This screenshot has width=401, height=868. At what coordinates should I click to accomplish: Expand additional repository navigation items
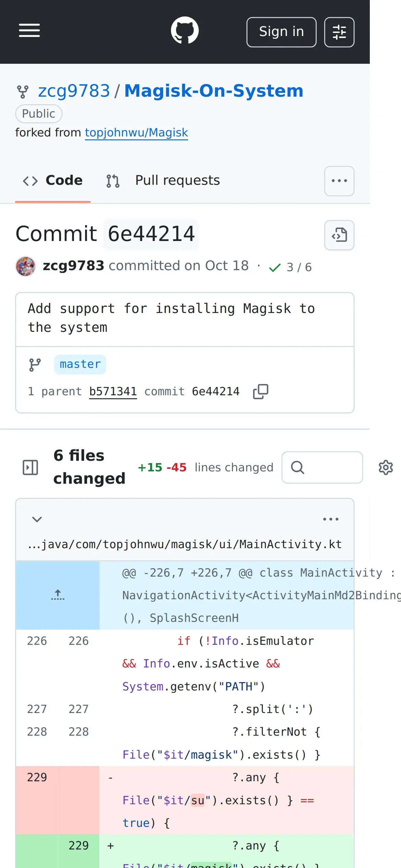(x=339, y=181)
